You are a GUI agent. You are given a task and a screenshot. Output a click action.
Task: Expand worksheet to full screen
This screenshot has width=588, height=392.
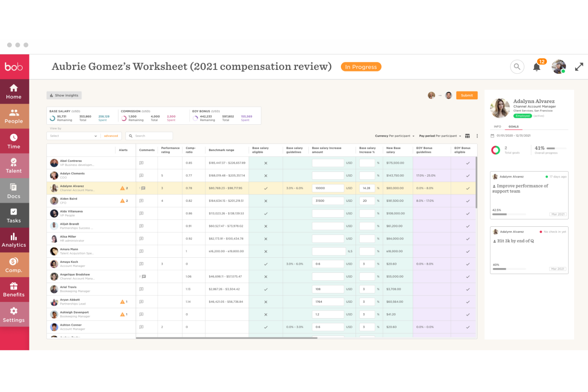coord(579,67)
